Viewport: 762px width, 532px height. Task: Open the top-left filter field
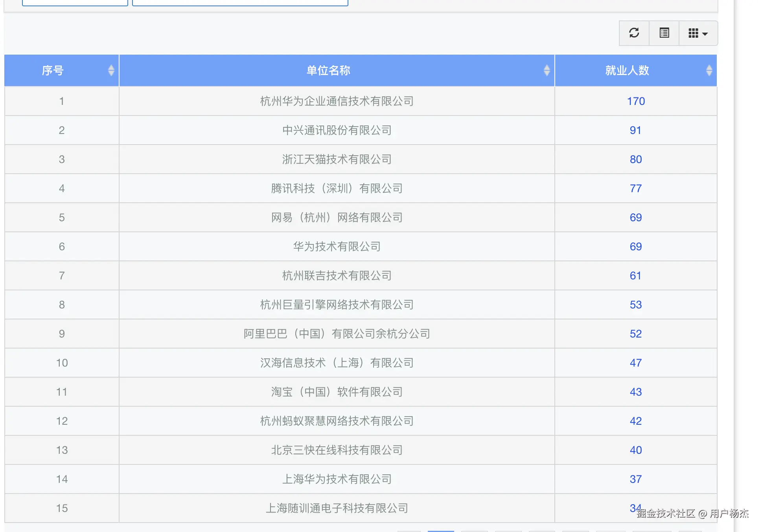point(75,2)
